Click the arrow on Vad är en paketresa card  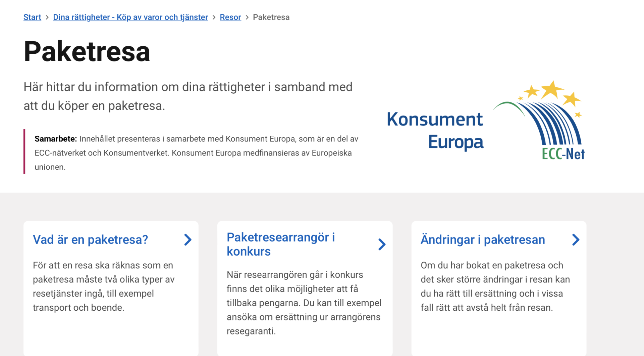point(188,240)
